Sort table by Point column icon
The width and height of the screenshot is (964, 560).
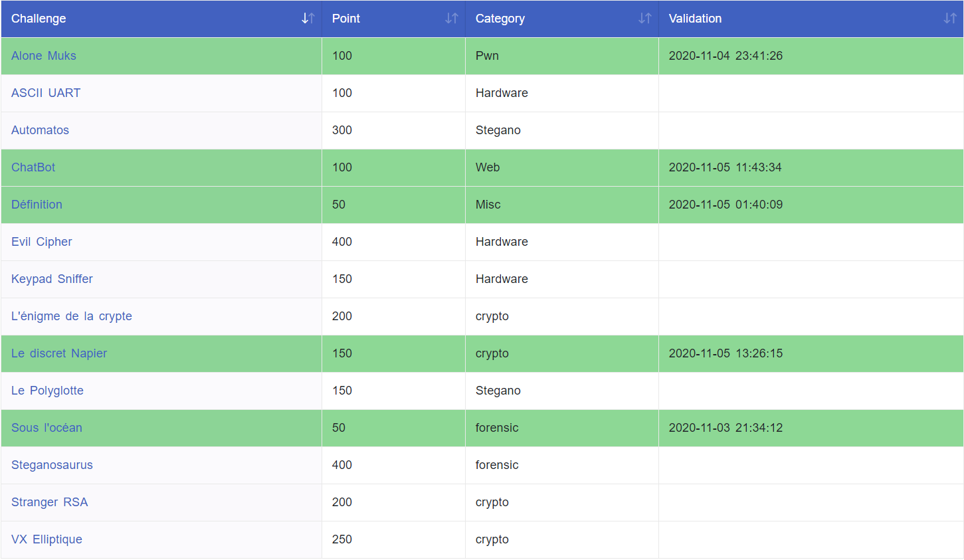[x=452, y=19]
